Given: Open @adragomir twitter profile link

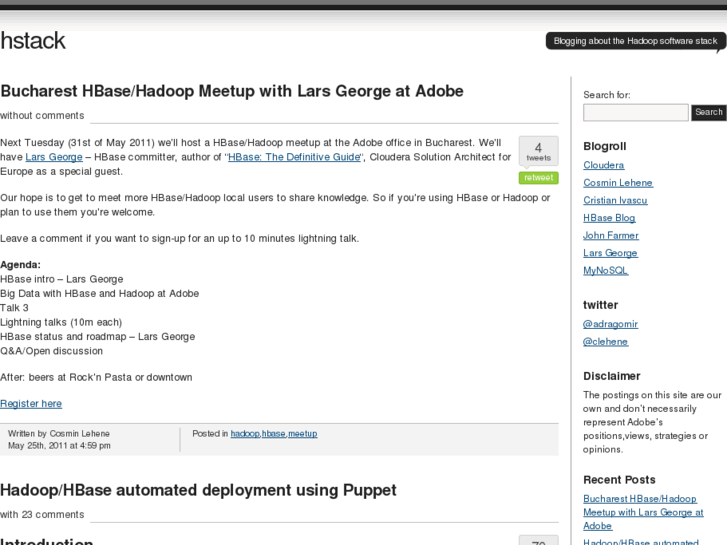Looking at the screenshot, I should click(x=610, y=324).
